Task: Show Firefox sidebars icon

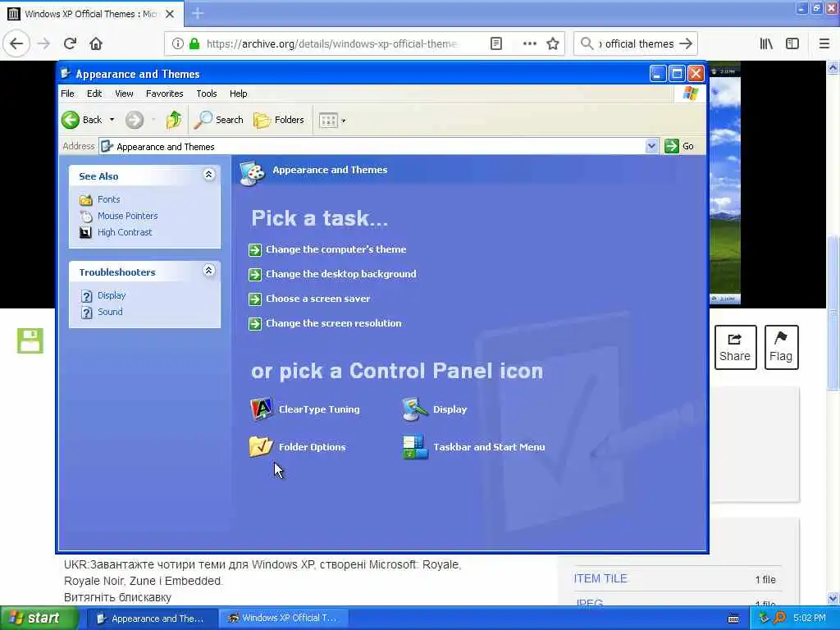Action: tap(792, 43)
